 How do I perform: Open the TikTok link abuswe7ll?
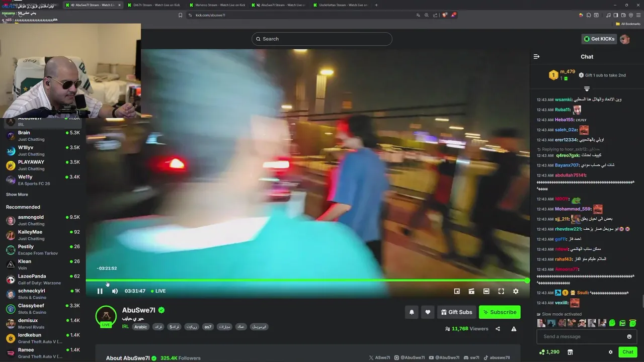pos(497,358)
